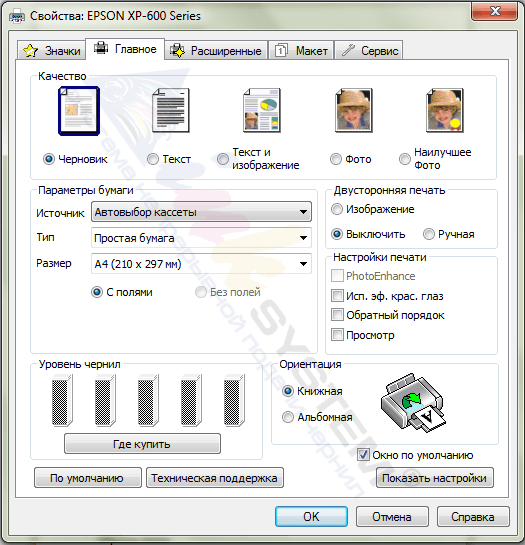Image resolution: width=525 pixels, height=545 pixels.
Task: Select the Текст radio button
Action: point(153,159)
